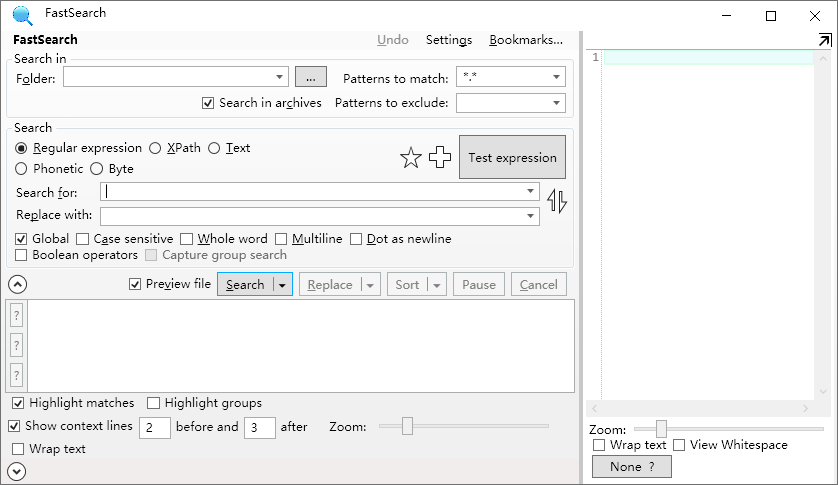Click the star bookmark icon

411,158
